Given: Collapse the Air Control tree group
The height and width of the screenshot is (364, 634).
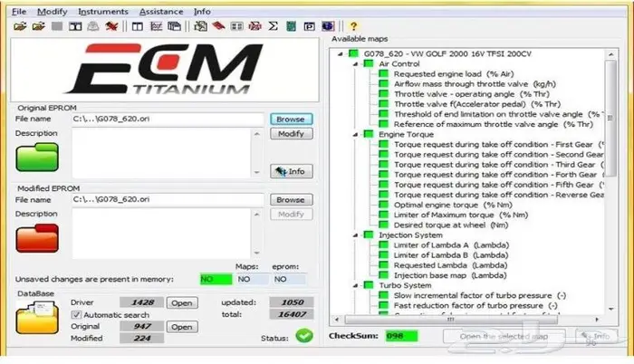Looking at the screenshot, I should (359, 65).
